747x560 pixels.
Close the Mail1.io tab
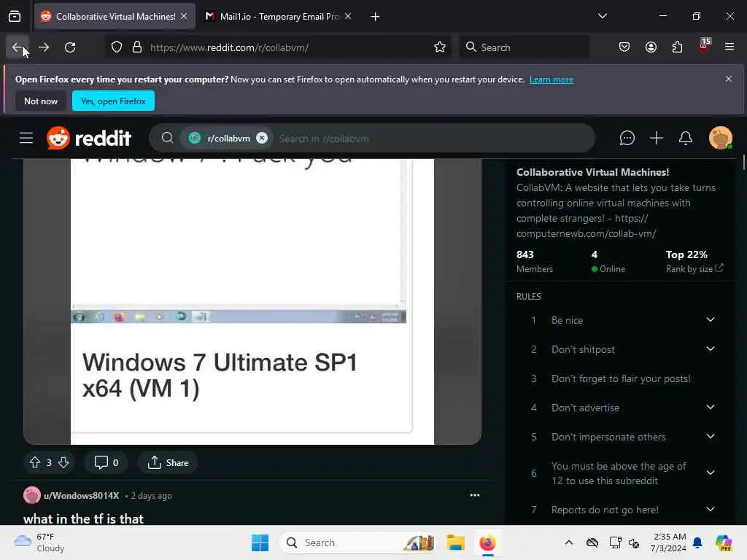click(348, 17)
